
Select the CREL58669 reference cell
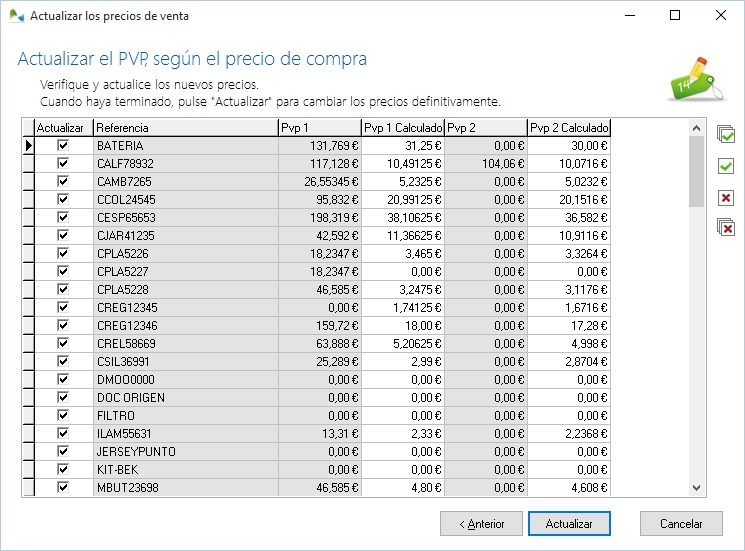[x=186, y=343]
